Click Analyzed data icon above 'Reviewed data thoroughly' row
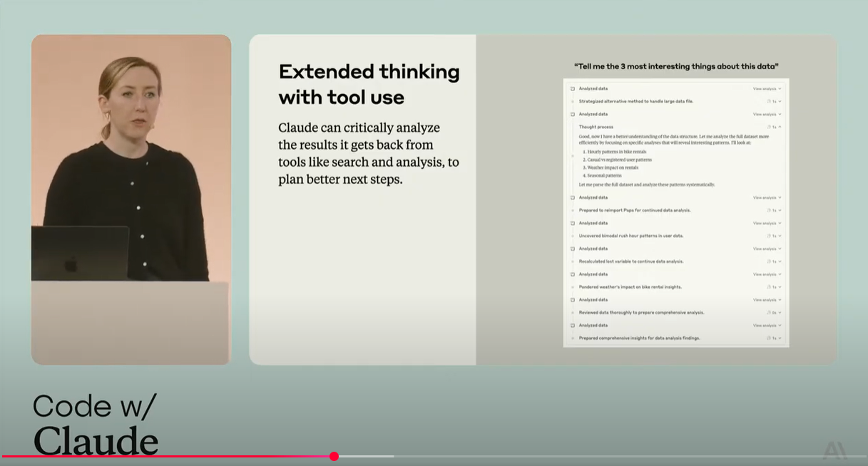The width and height of the screenshot is (868, 466). tap(572, 300)
